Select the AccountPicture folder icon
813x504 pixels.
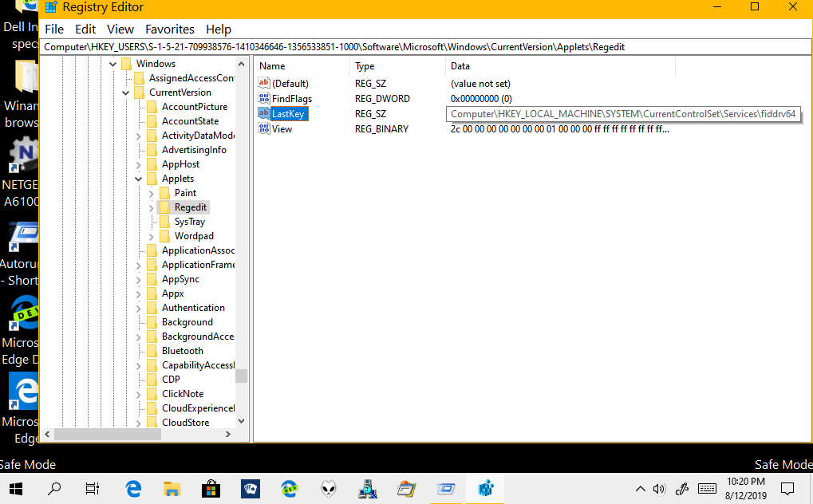[152, 107]
